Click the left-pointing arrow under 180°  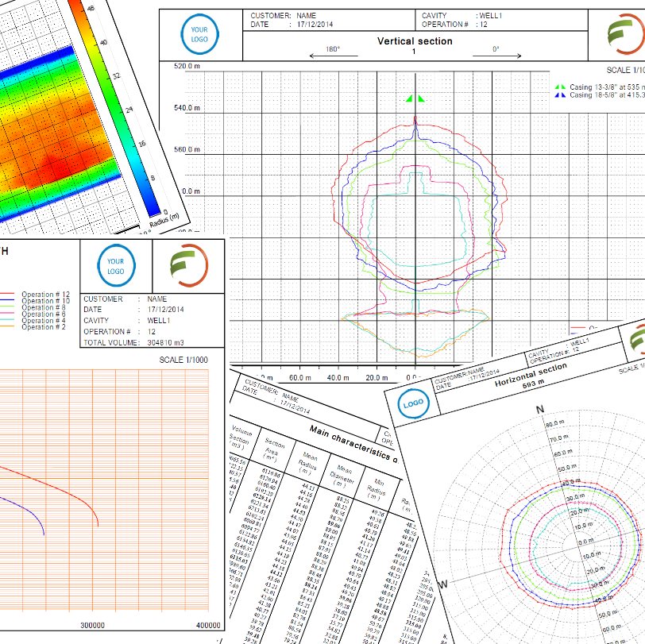334,56
